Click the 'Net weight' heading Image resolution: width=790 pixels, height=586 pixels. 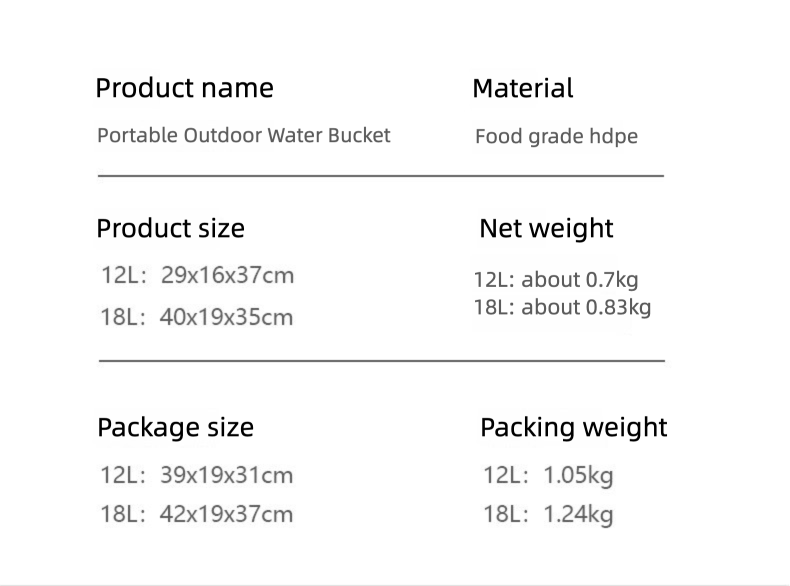(x=546, y=228)
